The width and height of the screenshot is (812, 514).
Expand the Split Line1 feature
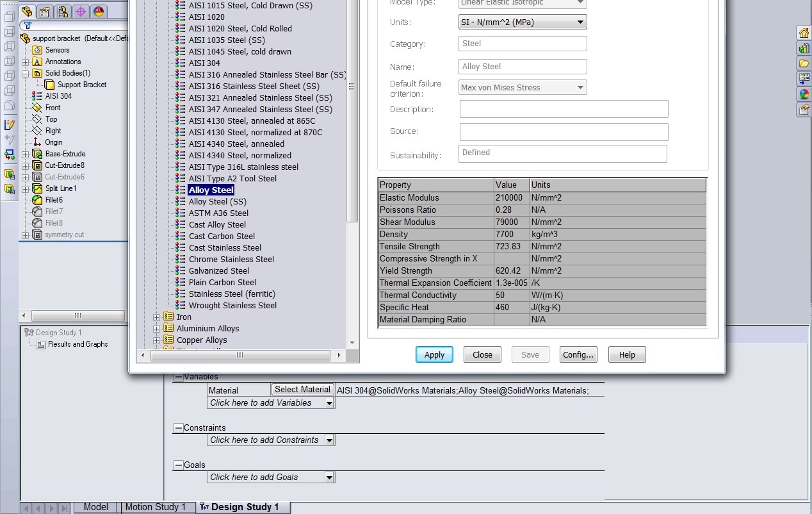[x=26, y=189]
